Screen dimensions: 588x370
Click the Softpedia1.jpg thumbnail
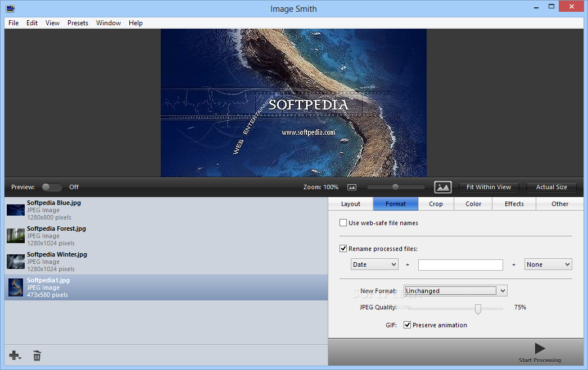click(x=16, y=287)
